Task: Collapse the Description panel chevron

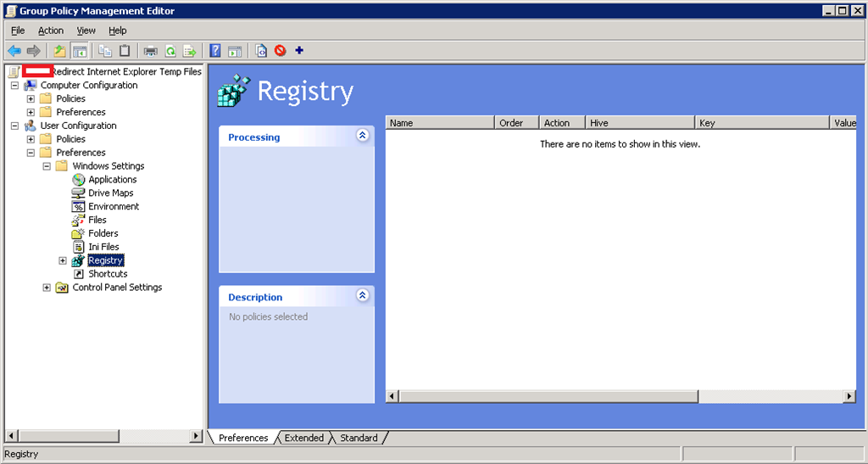Action: coord(363,295)
